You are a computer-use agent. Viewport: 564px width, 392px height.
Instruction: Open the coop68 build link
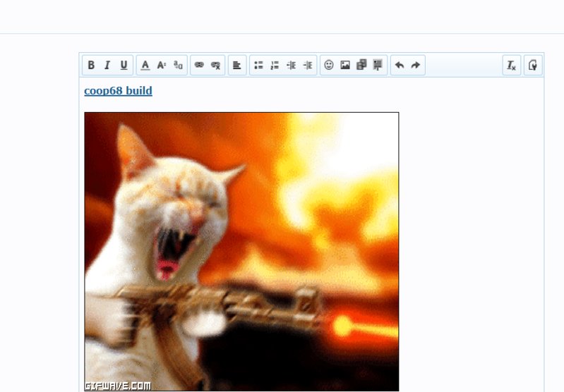coord(118,90)
